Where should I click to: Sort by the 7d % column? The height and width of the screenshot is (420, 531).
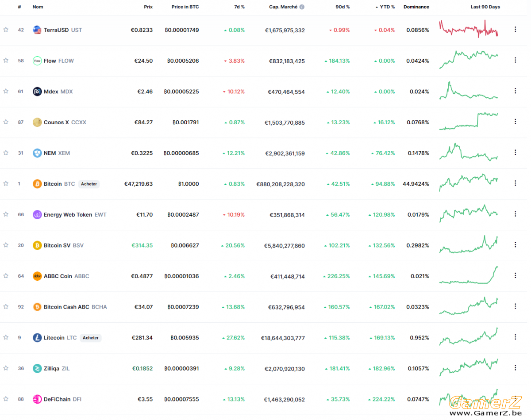239,7
